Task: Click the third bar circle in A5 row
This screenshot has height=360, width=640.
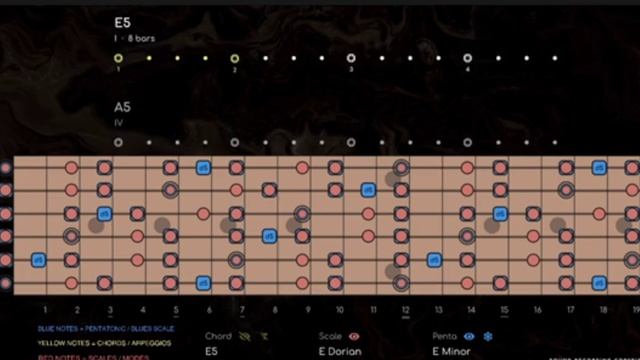Action: (x=351, y=142)
